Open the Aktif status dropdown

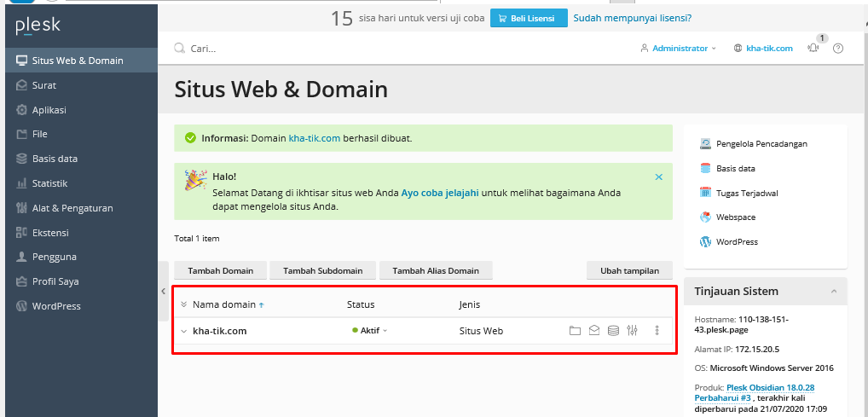370,331
